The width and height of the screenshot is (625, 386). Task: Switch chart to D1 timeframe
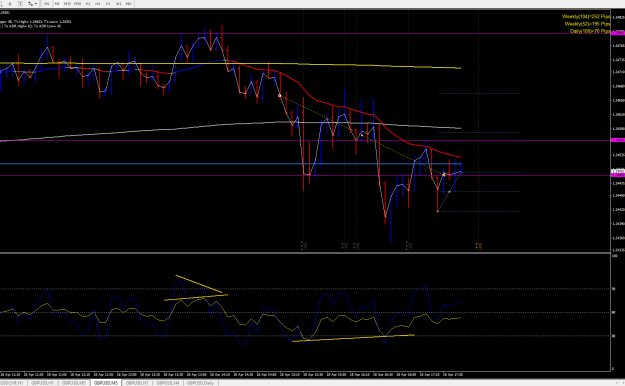108,4
